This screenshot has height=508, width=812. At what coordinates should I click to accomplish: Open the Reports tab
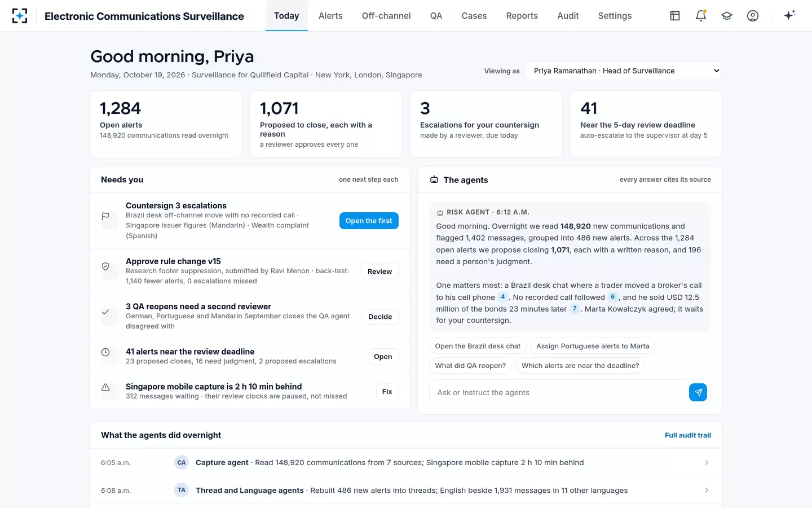point(522,16)
